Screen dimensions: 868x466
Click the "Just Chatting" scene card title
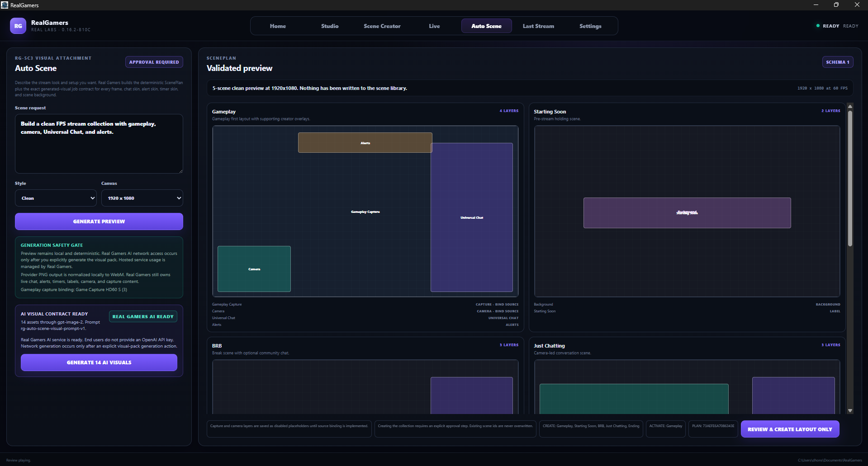[x=550, y=346]
